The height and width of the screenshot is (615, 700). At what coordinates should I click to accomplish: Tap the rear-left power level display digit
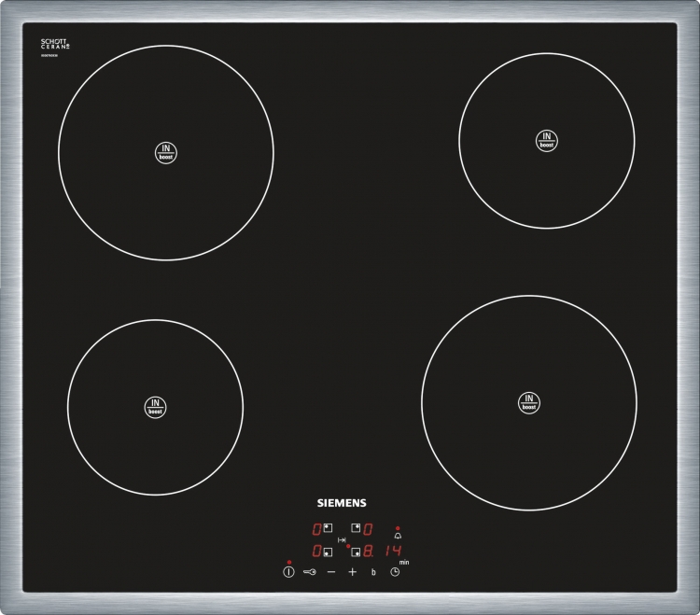pos(315,528)
